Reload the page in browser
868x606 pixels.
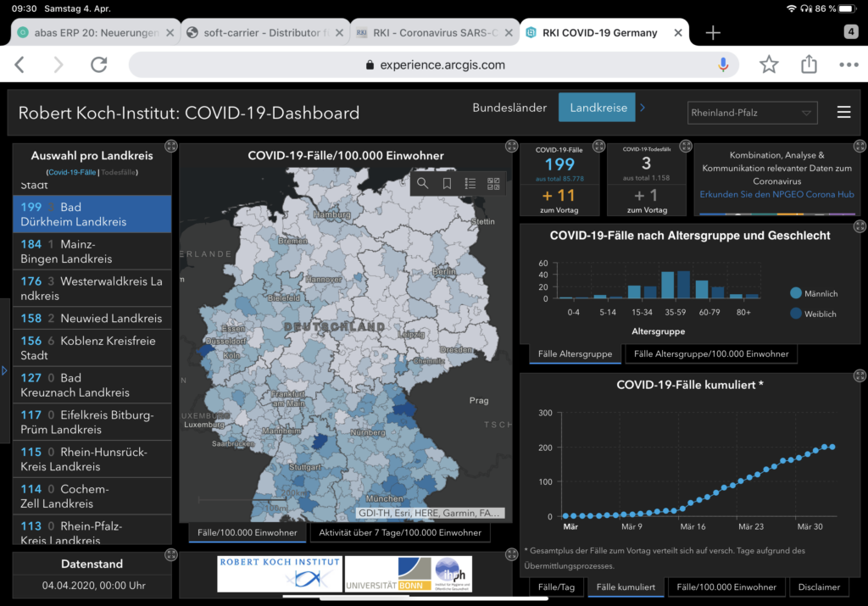coord(99,65)
